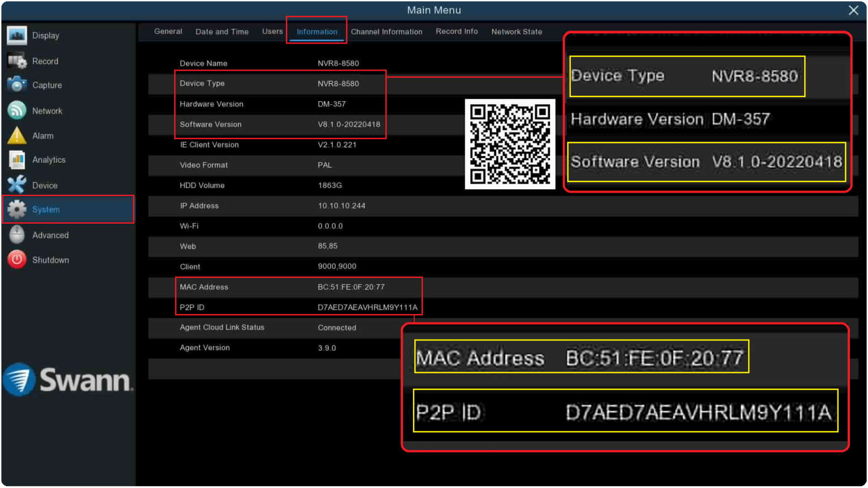Click the Swann logo
The image size is (868, 488).
point(69,380)
